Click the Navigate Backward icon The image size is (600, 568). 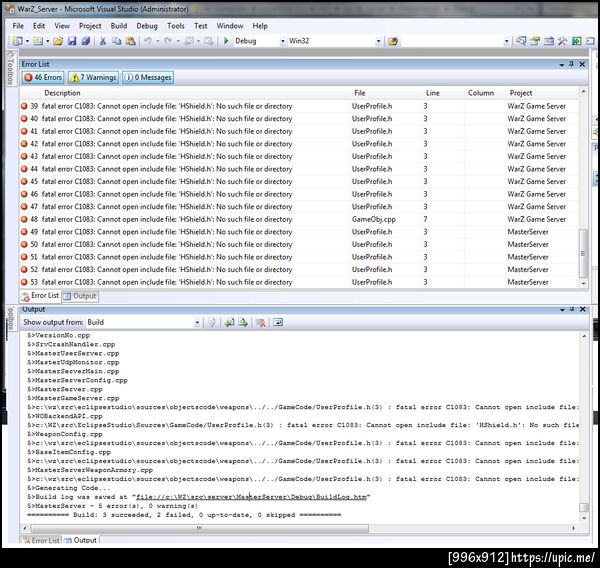189,41
